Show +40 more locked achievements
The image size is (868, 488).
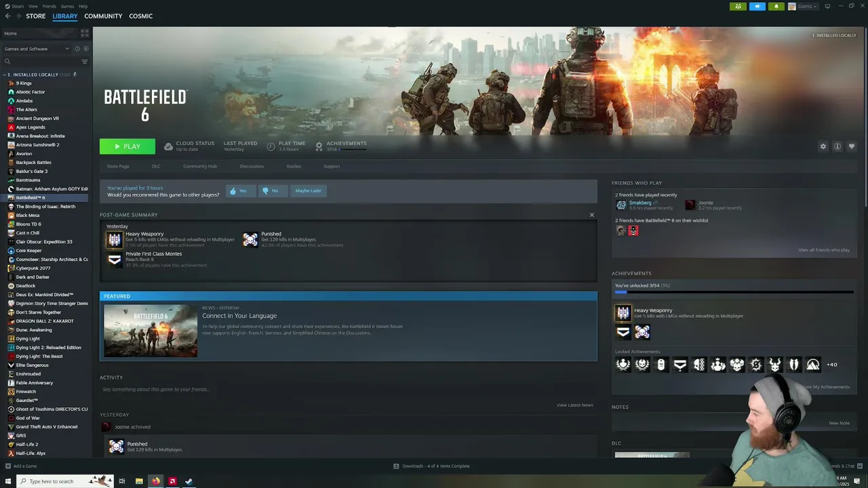pyautogui.click(x=831, y=365)
